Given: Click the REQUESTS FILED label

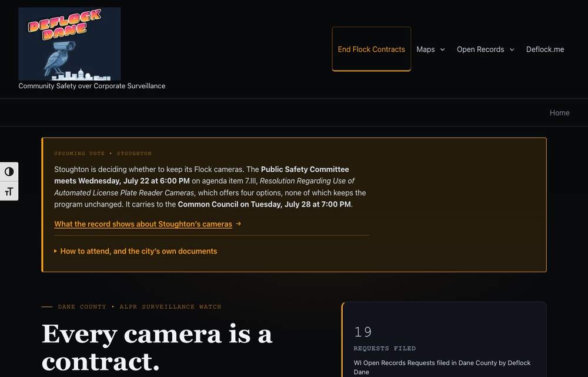Looking at the screenshot, I should point(385,349).
